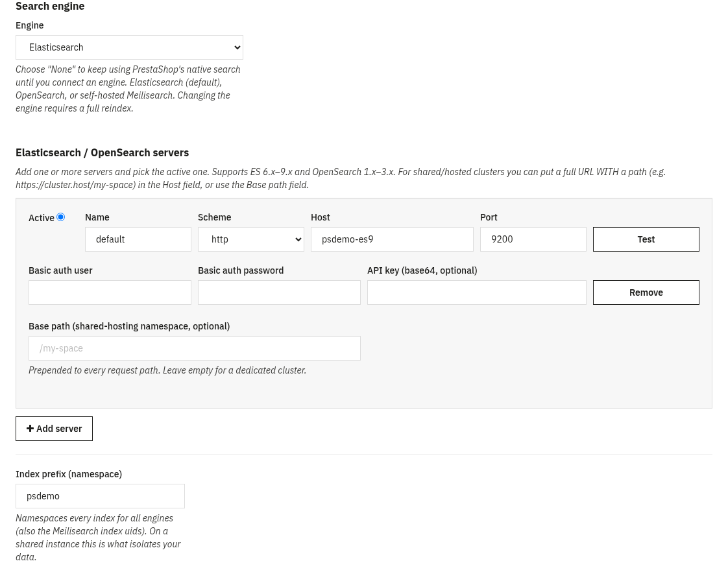Click the 'Choose None to keep using' help text
Image resolution: width=728 pixels, height=583 pixels.
(128, 89)
